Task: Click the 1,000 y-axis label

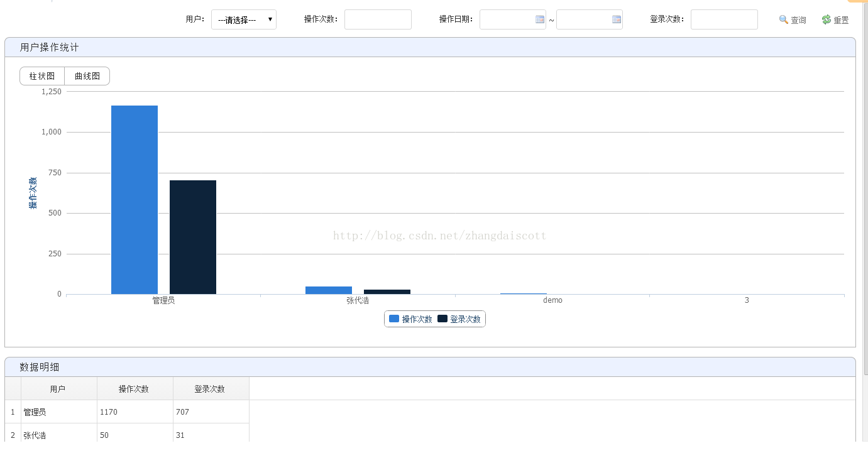Action: click(52, 132)
